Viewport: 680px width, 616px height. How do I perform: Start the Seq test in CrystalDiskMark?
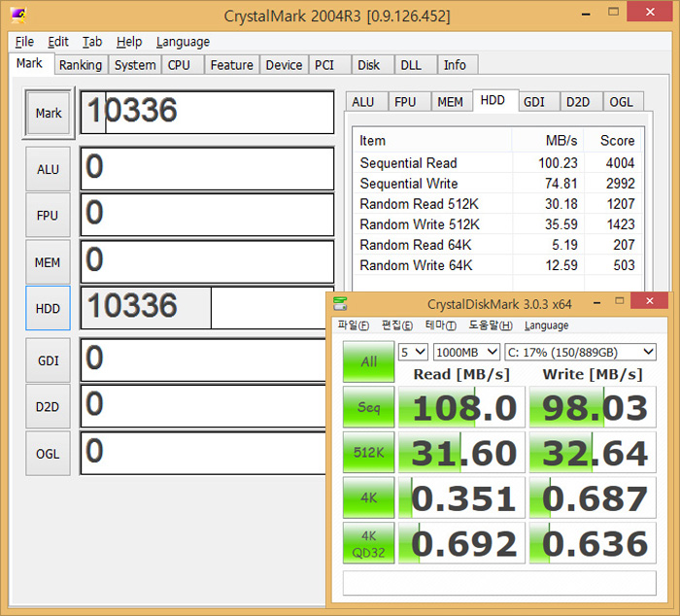click(x=368, y=407)
